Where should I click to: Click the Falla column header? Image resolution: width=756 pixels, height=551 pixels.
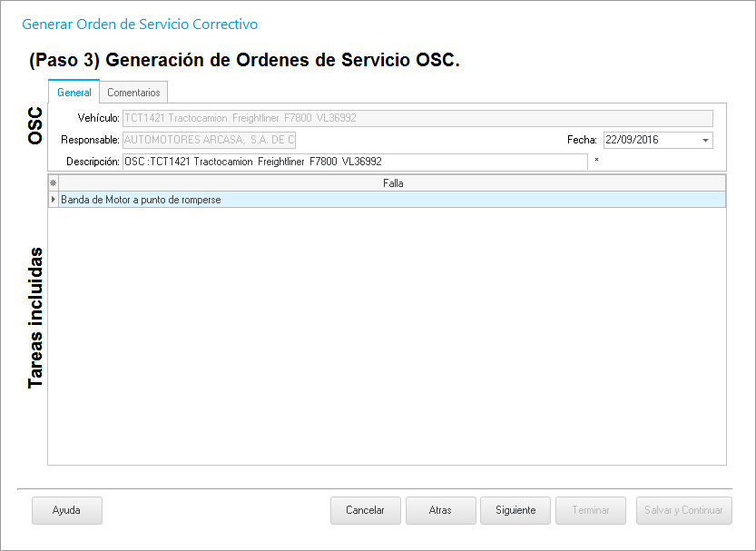tap(392, 183)
